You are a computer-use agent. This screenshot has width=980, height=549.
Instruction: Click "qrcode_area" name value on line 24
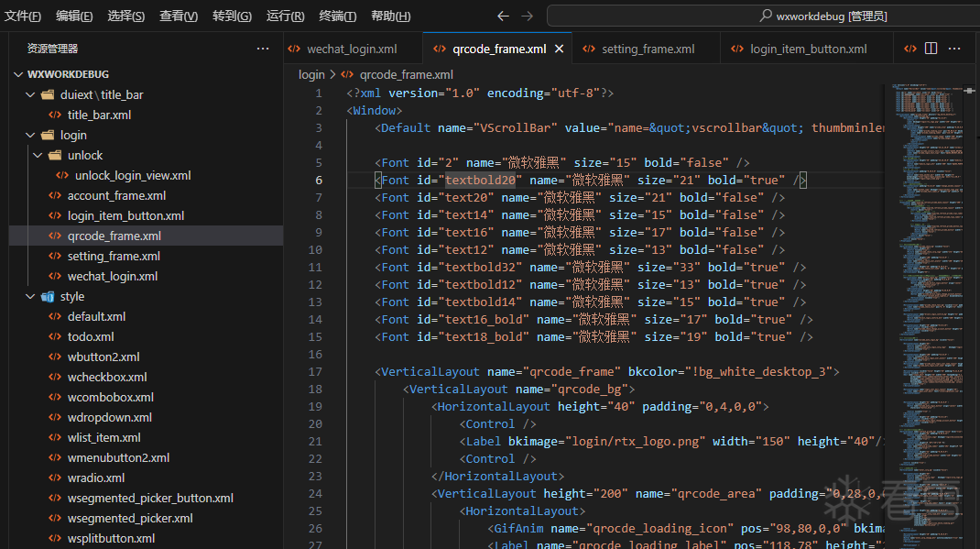[x=716, y=493]
